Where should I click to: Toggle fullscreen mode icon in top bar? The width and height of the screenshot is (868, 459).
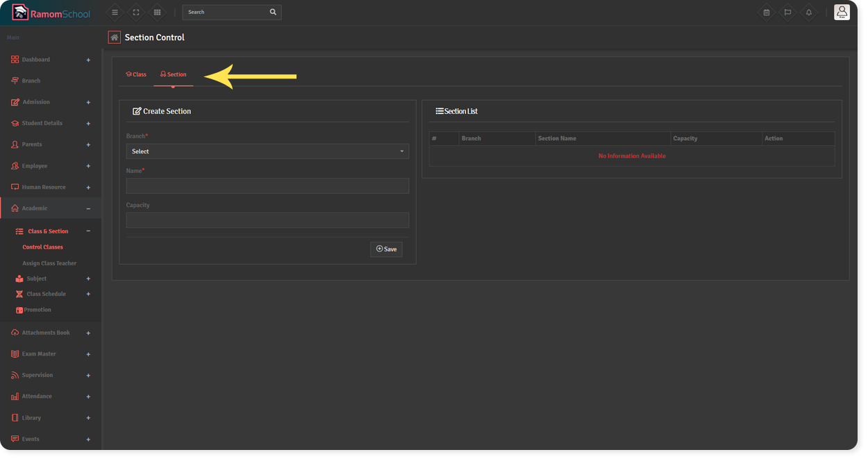pos(136,12)
